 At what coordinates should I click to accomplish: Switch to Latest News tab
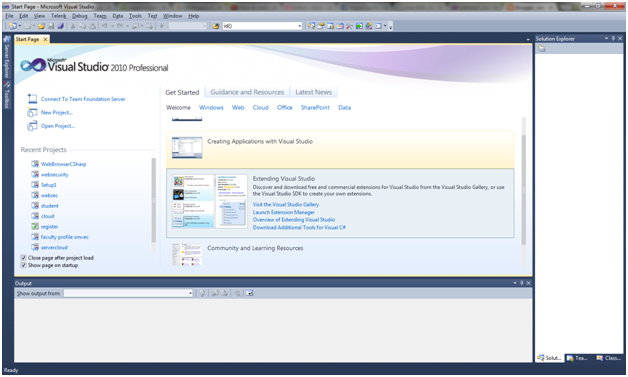coord(314,92)
